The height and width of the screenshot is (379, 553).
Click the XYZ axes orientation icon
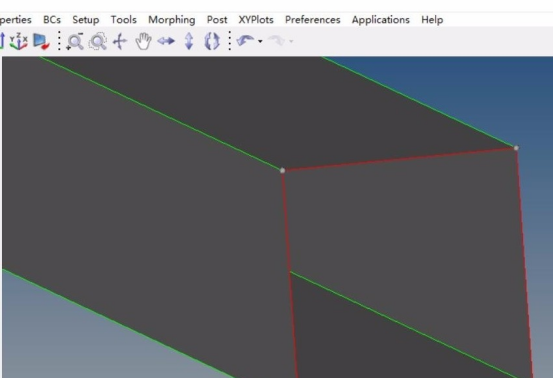(x=18, y=41)
